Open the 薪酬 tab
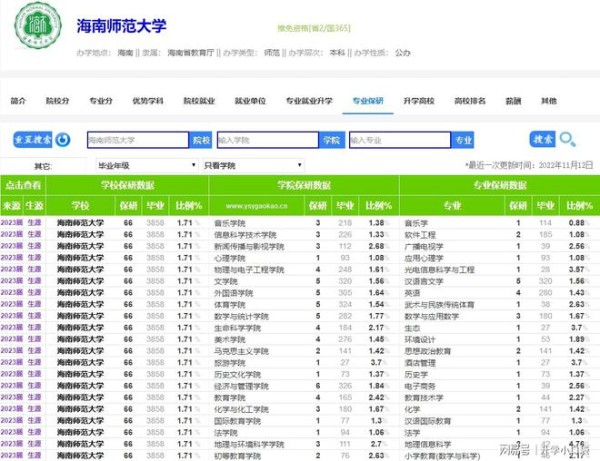 513,101
